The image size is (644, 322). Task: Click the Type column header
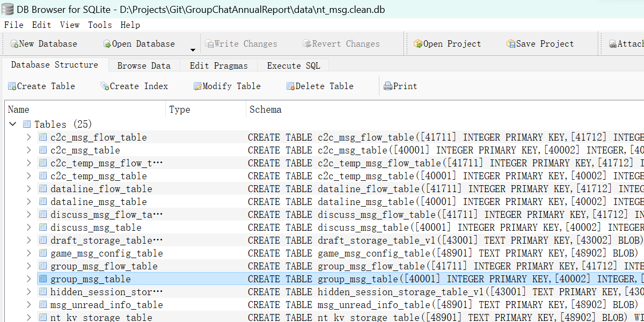click(x=206, y=109)
